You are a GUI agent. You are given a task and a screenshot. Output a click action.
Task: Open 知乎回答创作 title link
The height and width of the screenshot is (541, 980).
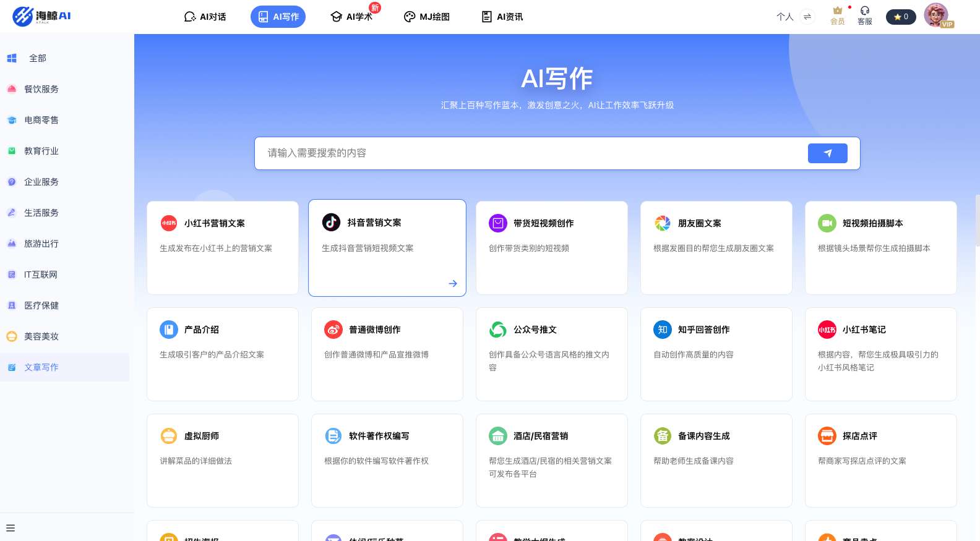click(x=704, y=330)
